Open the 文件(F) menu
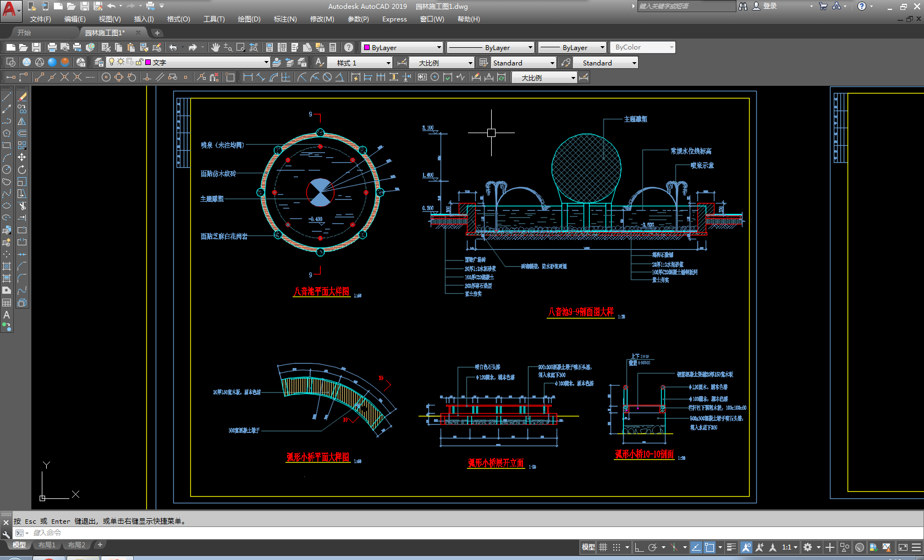 pyautogui.click(x=40, y=19)
